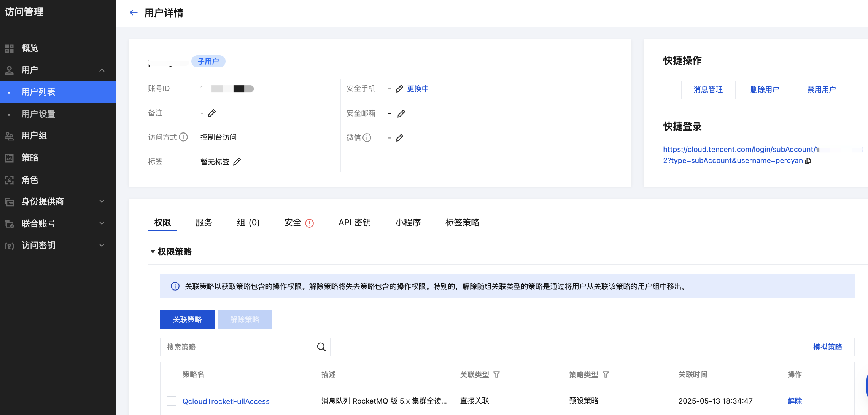The width and height of the screenshot is (868, 415).
Task: Edit 微信 using its pencil icon
Action: point(399,138)
